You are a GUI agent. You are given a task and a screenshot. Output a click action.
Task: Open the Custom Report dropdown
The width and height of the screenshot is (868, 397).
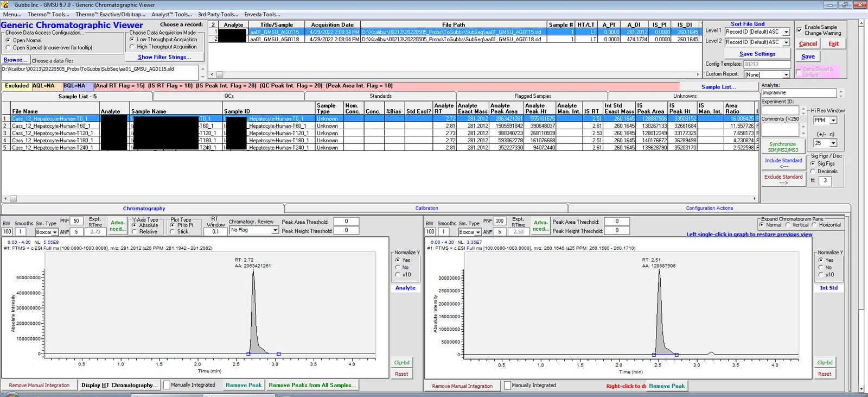(786, 74)
